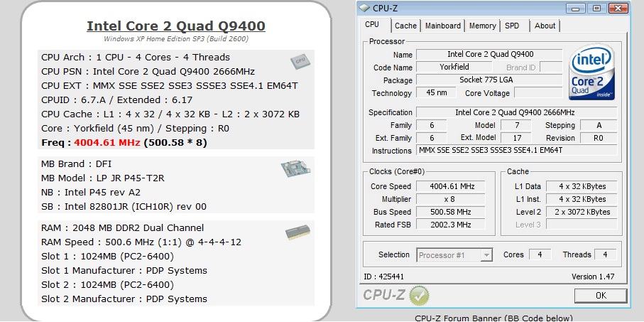Click the Specification field in CPU-Z

click(x=517, y=112)
